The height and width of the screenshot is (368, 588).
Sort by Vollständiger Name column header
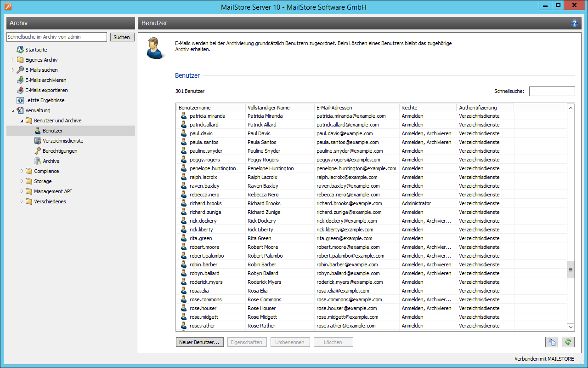[279, 108]
